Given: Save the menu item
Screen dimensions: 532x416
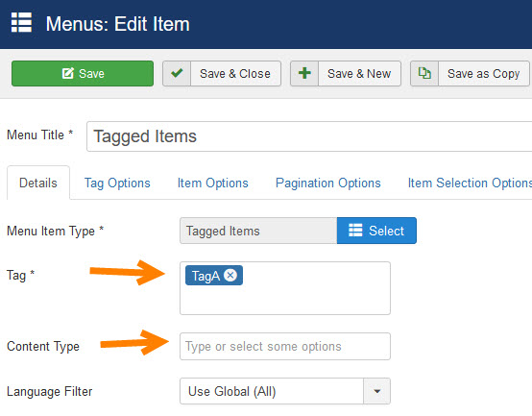Looking at the screenshot, I should pos(83,73).
